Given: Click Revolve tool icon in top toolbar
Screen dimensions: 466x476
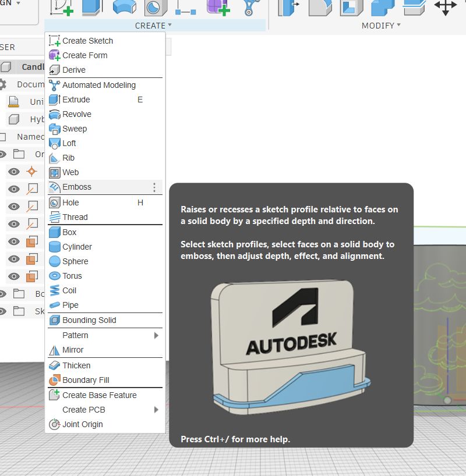Looking at the screenshot, I should [124, 8].
